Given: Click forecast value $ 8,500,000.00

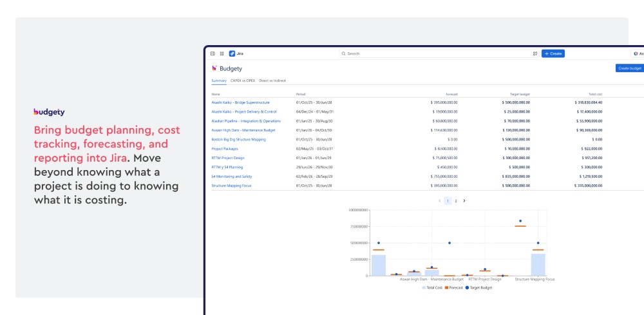Looking at the screenshot, I should tap(446, 149).
